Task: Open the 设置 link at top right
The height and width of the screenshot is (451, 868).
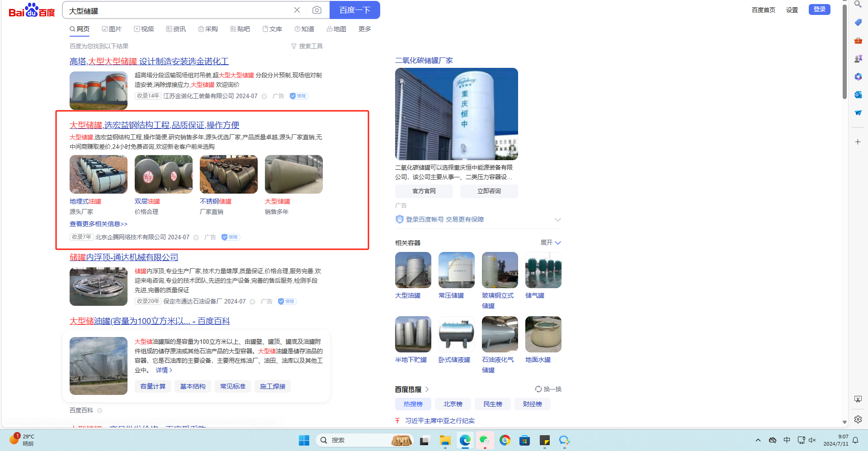Action: click(x=792, y=10)
